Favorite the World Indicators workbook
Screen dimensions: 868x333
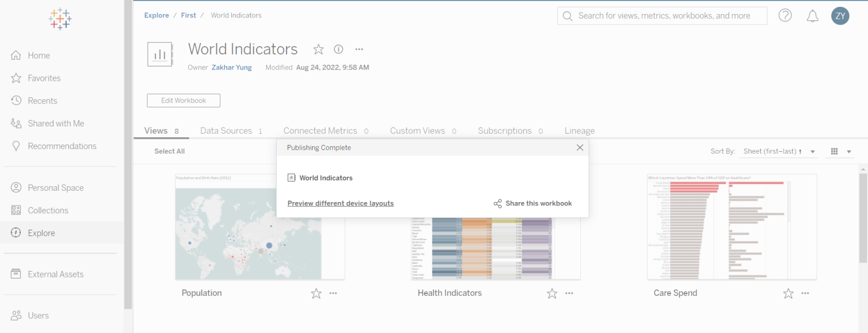pyautogui.click(x=318, y=50)
